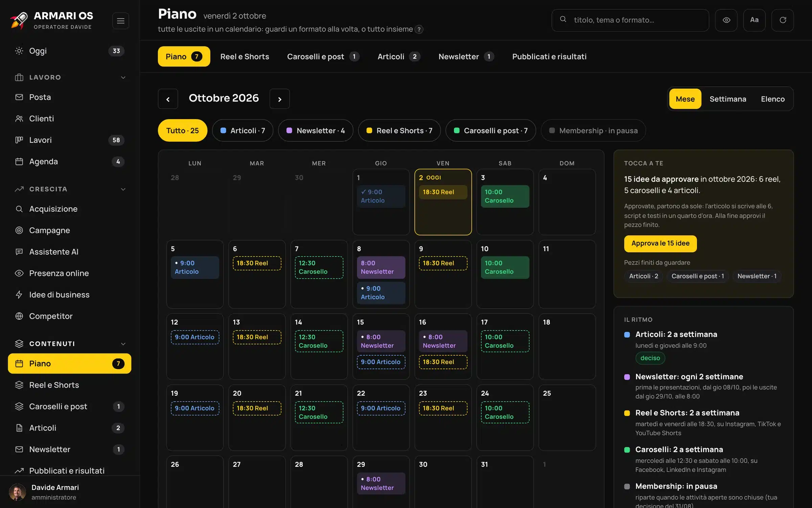This screenshot has width=812, height=508.
Task: Toggle the sidebar hamburger menu icon
Action: click(120, 21)
